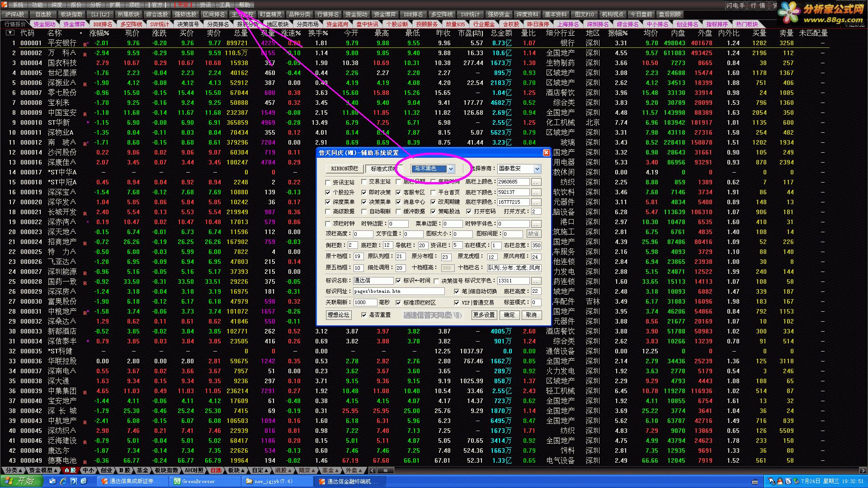
Task: Switch to the 热门板块 tab
Action: [747, 24]
